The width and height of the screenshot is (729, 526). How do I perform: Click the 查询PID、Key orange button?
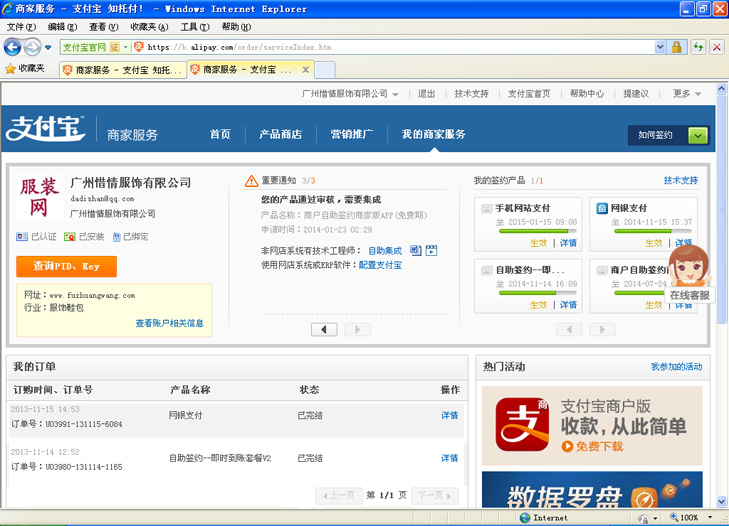pos(66,267)
